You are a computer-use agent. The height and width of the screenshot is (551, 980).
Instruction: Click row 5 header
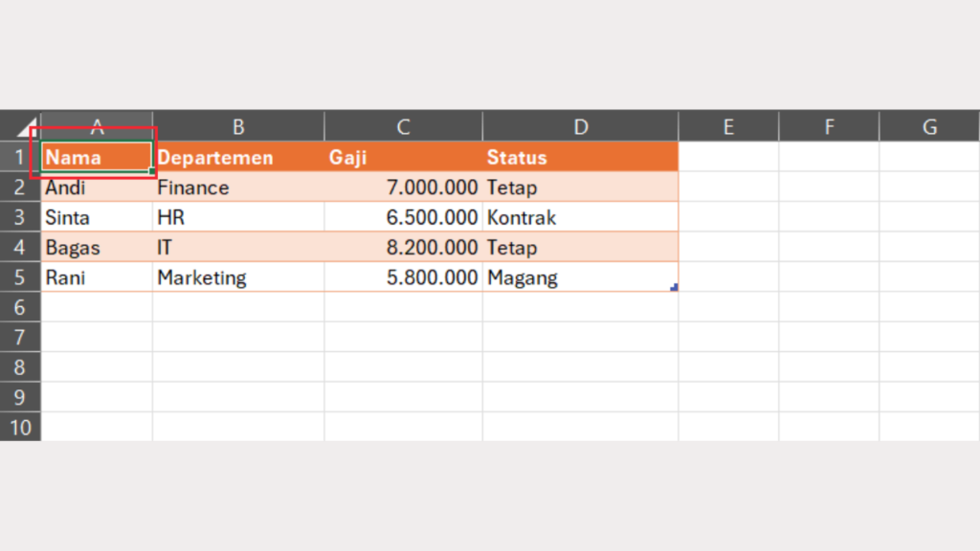tap(20, 277)
